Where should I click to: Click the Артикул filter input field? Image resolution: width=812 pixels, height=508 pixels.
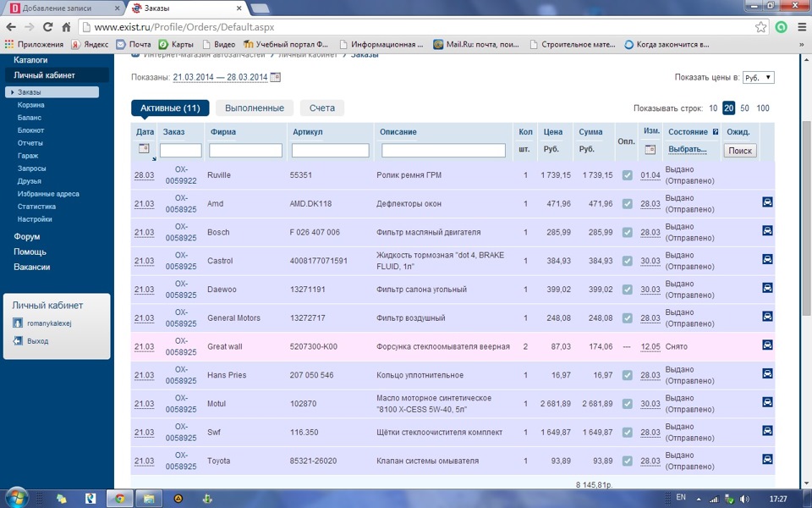[x=331, y=151]
